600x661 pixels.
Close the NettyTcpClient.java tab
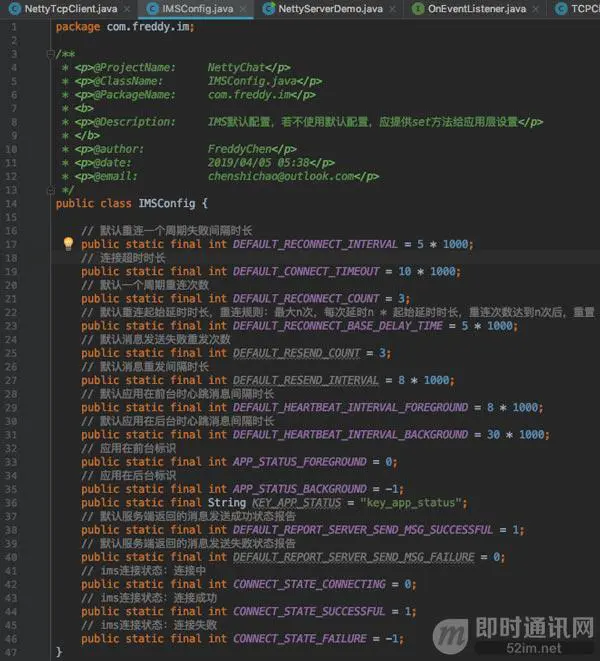[126, 8]
